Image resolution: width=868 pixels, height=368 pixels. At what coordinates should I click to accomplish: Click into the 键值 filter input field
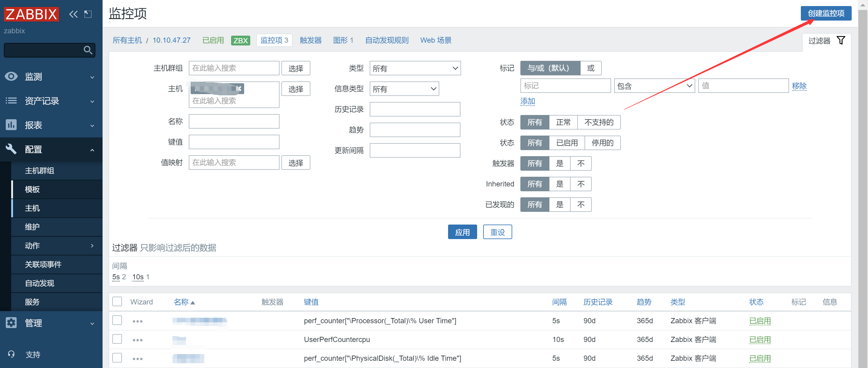click(x=234, y=142)
